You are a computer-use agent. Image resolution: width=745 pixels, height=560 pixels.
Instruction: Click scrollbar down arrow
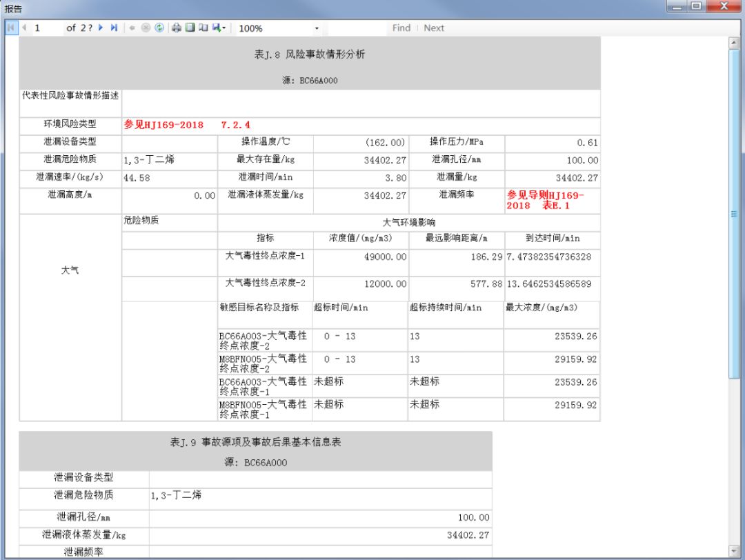pyautogui.click(x=734, y=551)
